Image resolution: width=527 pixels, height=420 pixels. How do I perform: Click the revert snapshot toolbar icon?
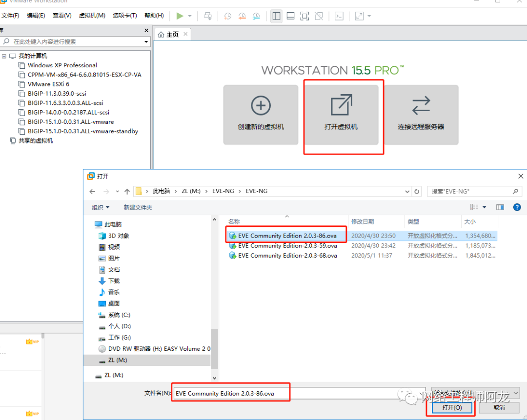pyautogui.click(x=242, y=16)
